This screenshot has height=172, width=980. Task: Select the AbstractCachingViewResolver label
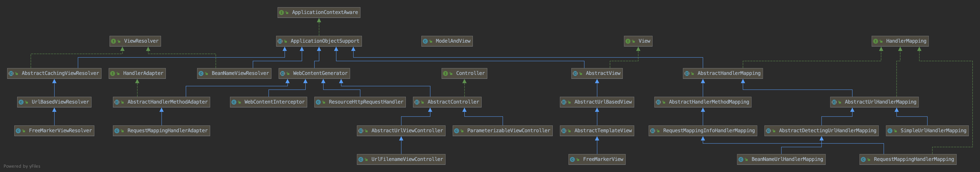coord(60,73)
